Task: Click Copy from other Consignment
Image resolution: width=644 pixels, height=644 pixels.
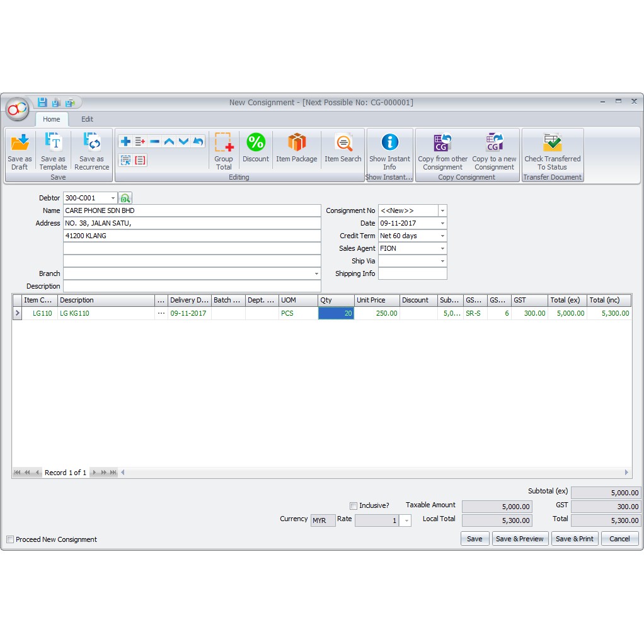Action: 443,151
